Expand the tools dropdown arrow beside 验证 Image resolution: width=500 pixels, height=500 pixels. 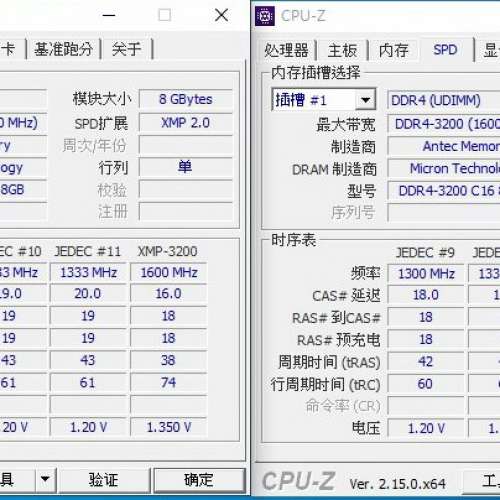coord(45,480)
